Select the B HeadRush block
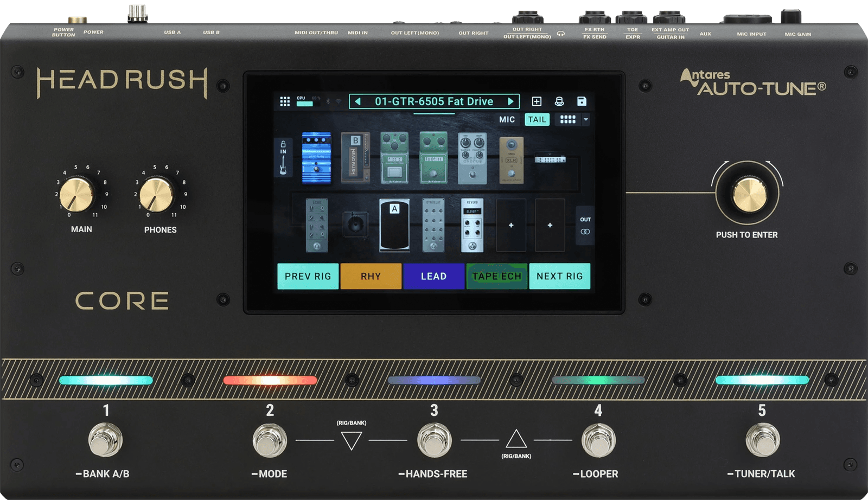 [x=355, y=157]
